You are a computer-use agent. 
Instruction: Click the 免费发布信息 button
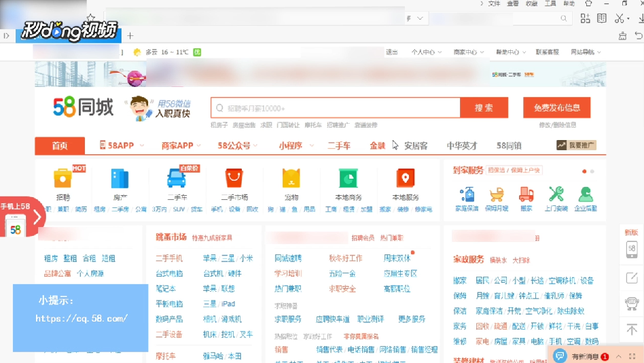click(557, 107)
